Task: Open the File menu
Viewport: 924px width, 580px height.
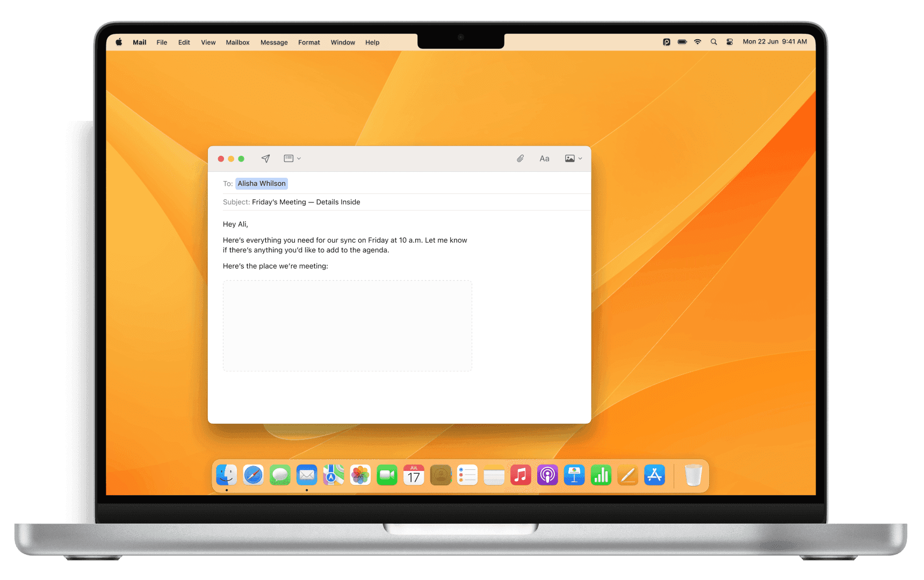Action: [x=162, y=42]
